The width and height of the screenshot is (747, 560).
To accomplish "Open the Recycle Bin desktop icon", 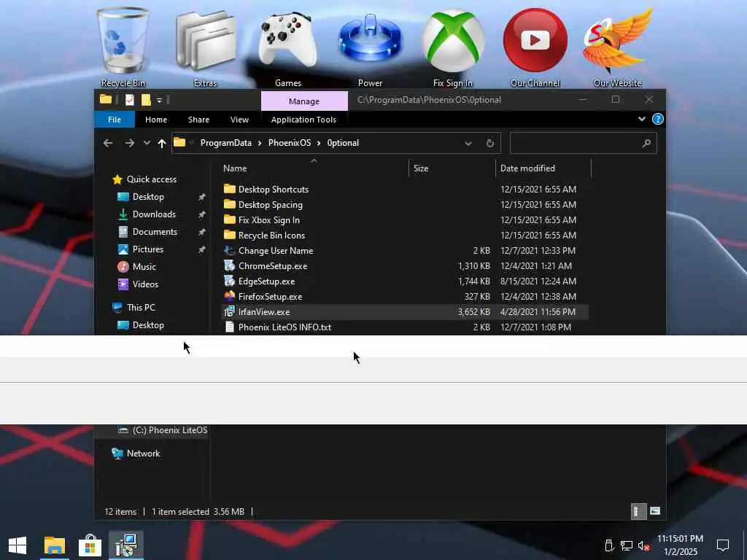I will [x=123, y=47].
